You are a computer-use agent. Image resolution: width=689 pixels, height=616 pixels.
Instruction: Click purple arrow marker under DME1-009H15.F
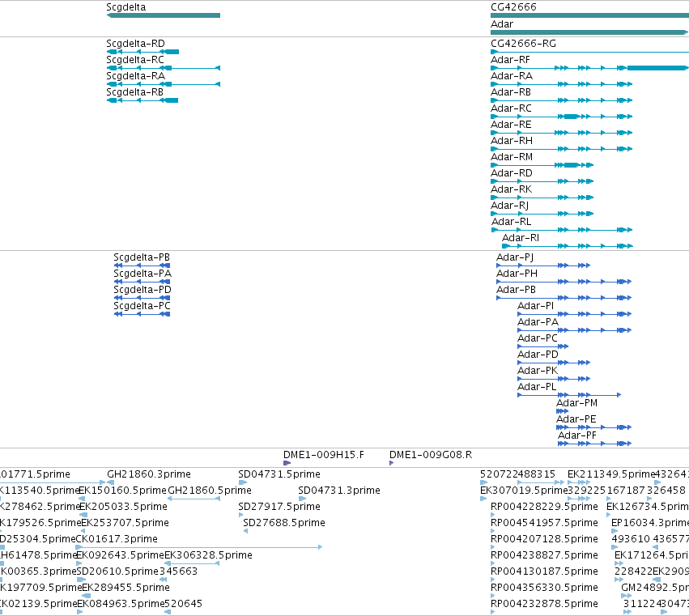coord(287,463)
